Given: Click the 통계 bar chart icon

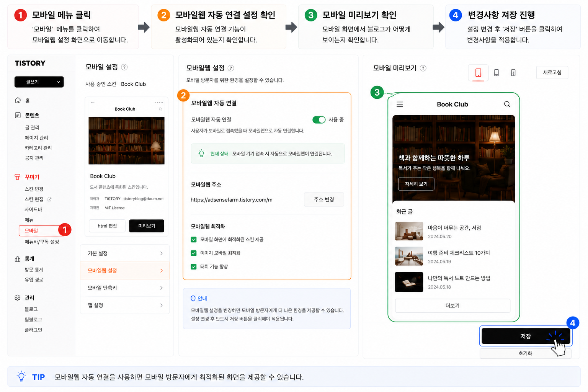Looking at the screenshot, I should coord(18,259).
